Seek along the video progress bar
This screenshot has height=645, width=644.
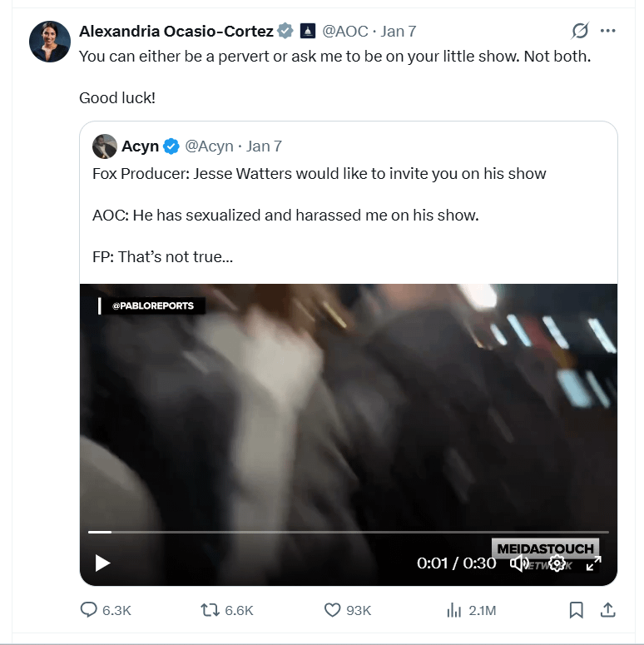click(348, 532)
